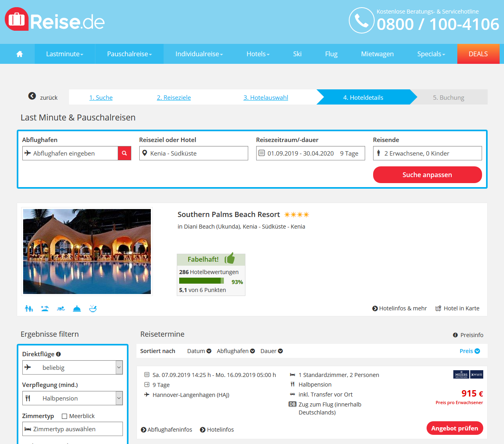Go to step 1. Suche
This screenshot has width=504, height=444.
[101, 97]
